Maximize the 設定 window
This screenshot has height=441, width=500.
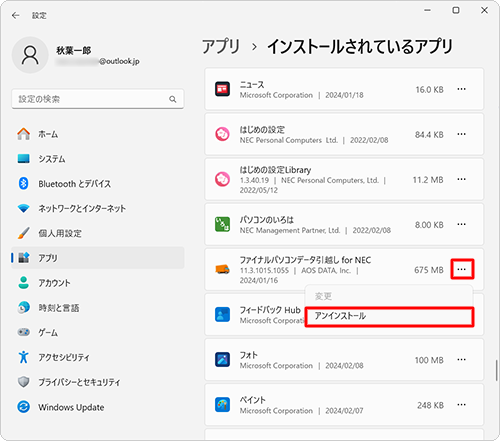[456, 10]
